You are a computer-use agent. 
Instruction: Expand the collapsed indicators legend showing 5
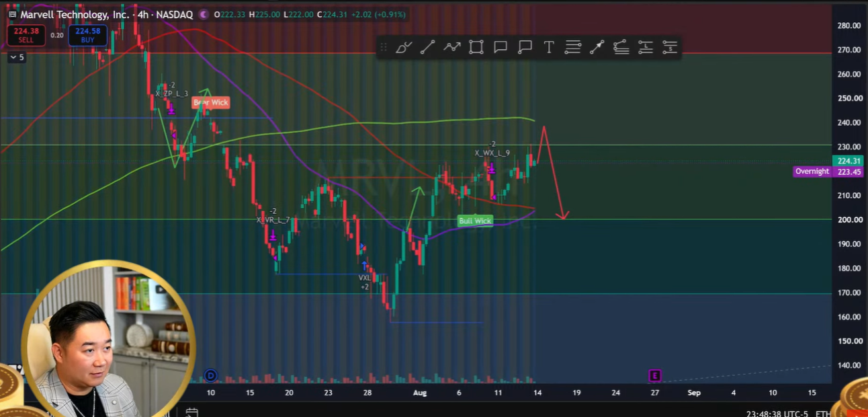click(x=16, y=57)
